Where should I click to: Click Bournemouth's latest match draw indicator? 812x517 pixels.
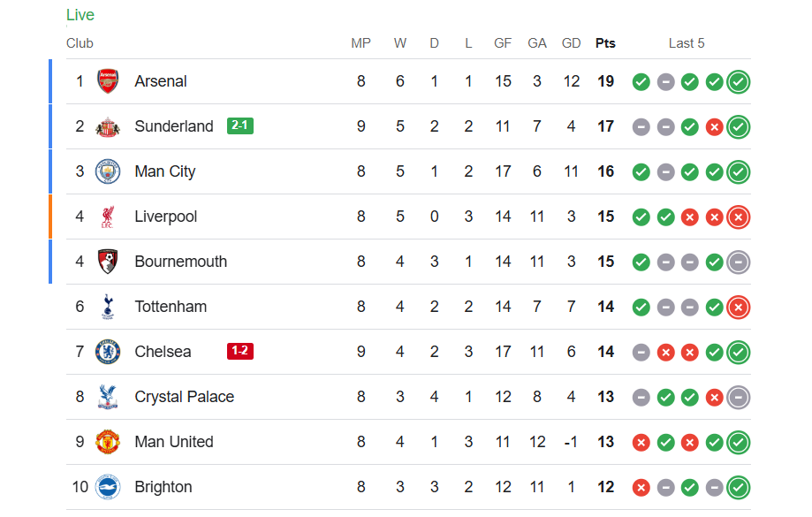[x=739, y=262]
